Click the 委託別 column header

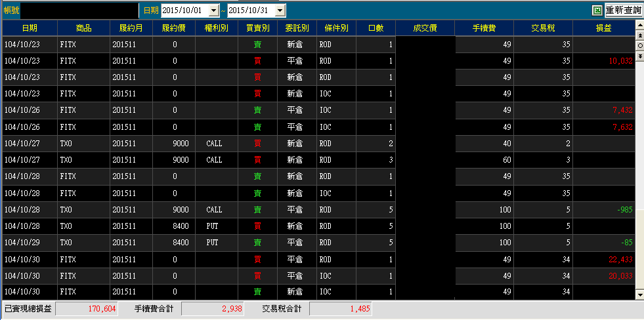click(x=297, y=28)
